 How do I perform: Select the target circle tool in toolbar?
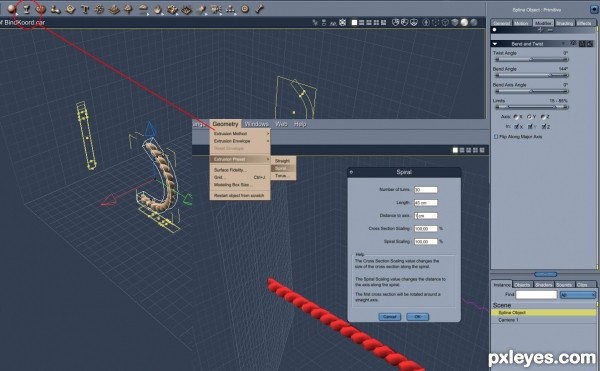(x=245, y=9)
